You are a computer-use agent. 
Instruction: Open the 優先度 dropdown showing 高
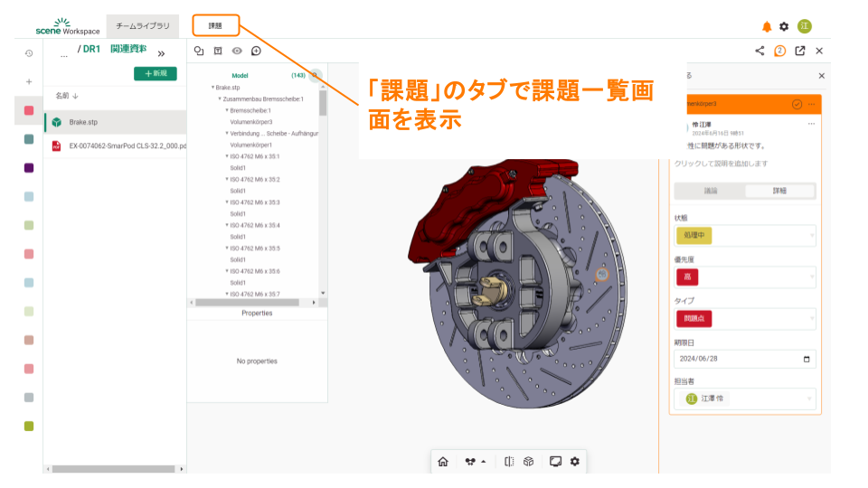[x=745, y=277]
